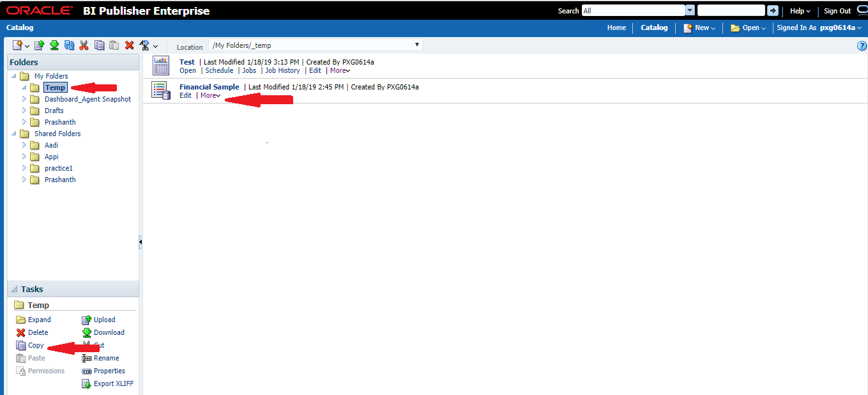Open the Search scope All dropdown
This screenshot has width=868, height=395.
coord(690,11)
